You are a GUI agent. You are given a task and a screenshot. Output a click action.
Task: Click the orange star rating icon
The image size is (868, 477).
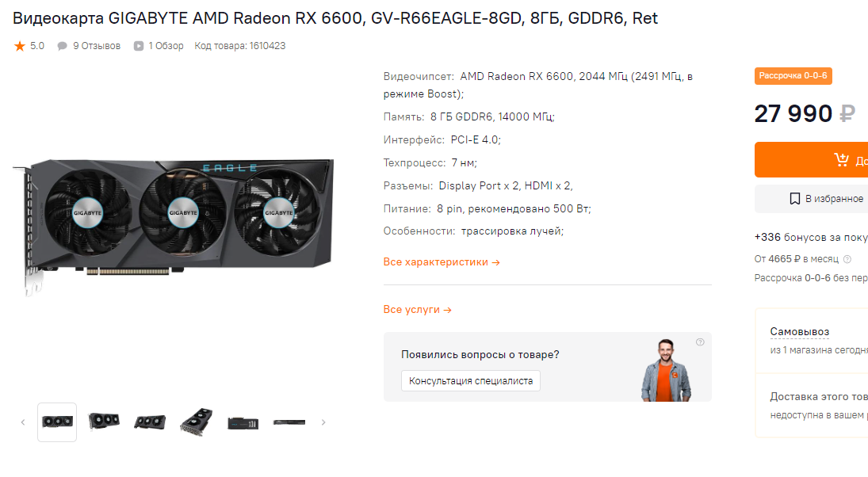coord(20,46)
